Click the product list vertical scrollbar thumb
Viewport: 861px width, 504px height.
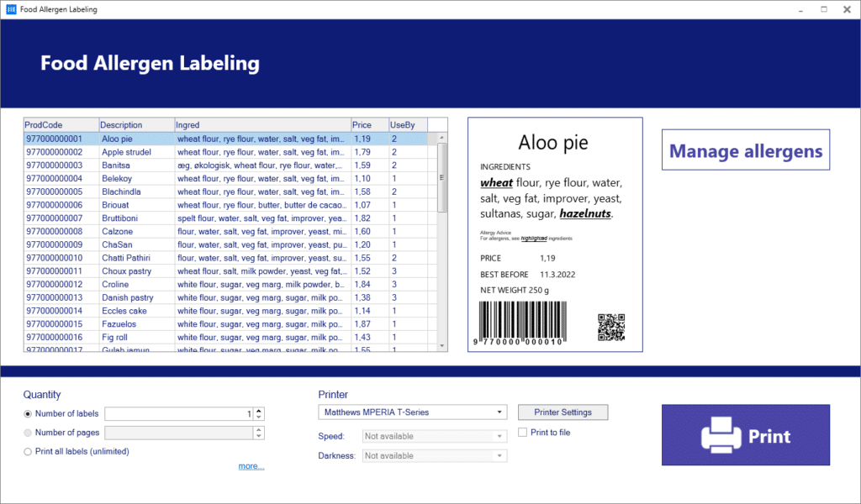point(442,177)
